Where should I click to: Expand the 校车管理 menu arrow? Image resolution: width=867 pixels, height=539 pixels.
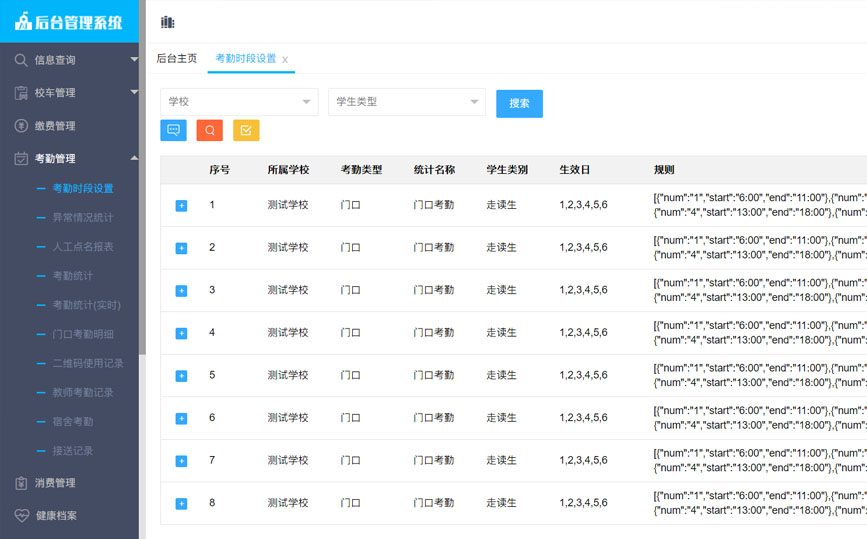click(x=134, y=92)
